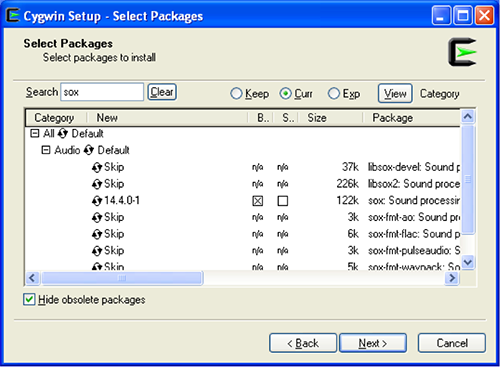Collapse the All category tree node
This screenshot has width=500, height=367.
pos(34,133)
